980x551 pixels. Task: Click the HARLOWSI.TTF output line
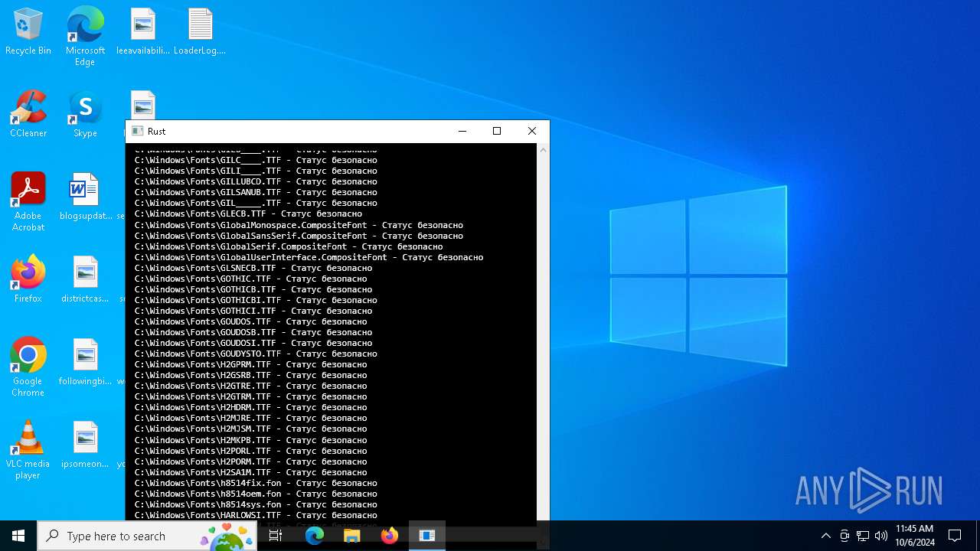(256, 515)
